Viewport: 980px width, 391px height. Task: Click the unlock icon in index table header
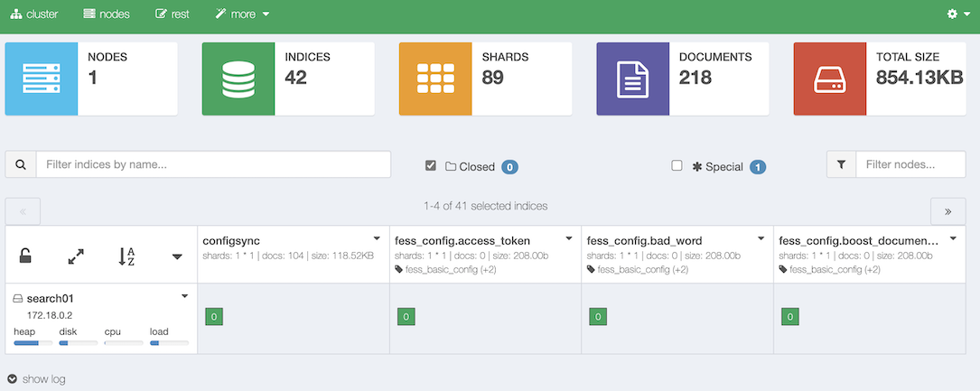(x=26, y=256)
